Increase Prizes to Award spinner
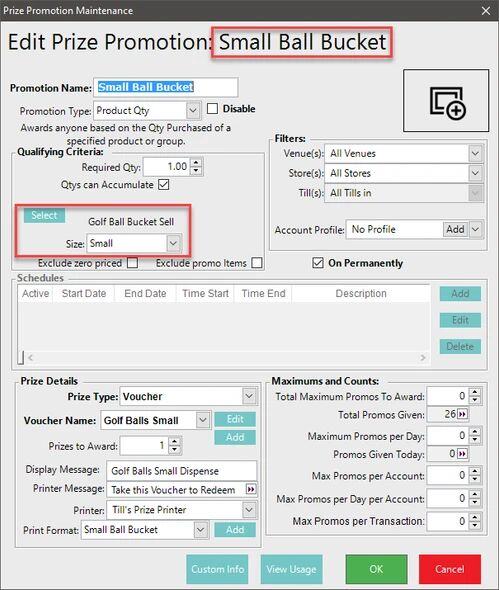The image size is (499, 590). (x=174, y=442)
